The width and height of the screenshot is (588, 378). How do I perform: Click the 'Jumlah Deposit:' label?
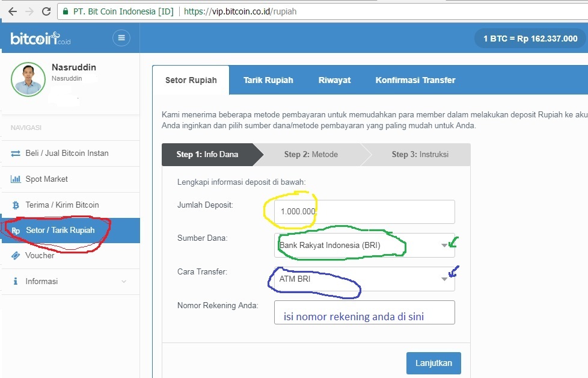coord(205,205)
